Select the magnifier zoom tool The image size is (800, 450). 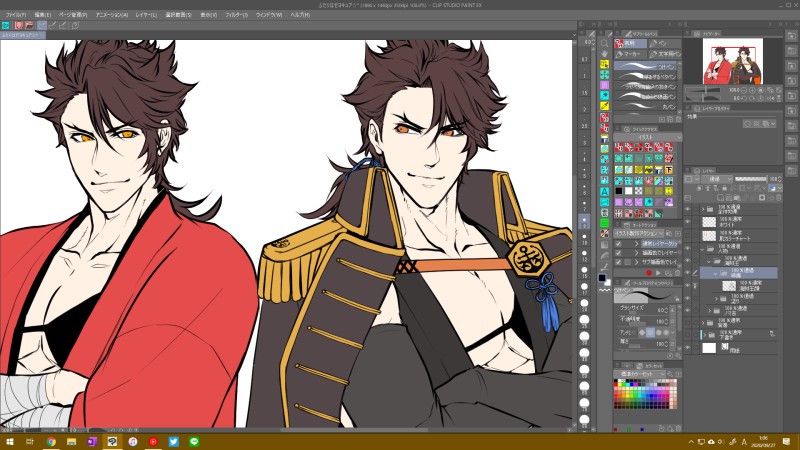coord(604,43)
